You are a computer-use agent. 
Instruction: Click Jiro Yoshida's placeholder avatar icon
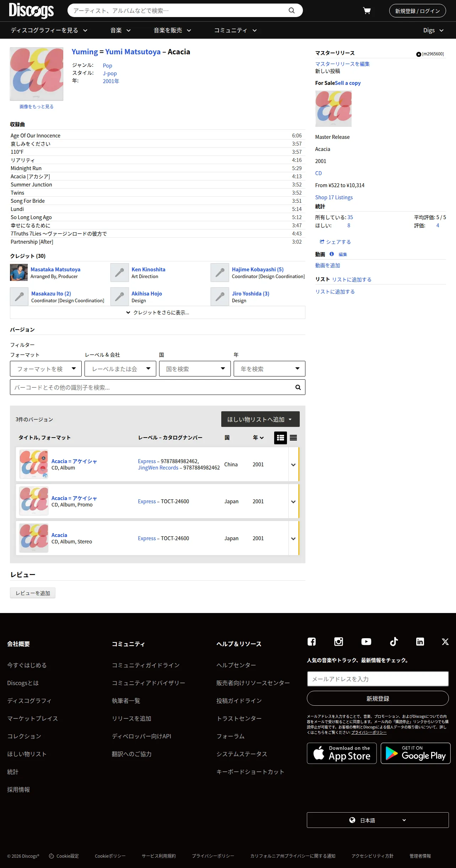coord(220,297)
